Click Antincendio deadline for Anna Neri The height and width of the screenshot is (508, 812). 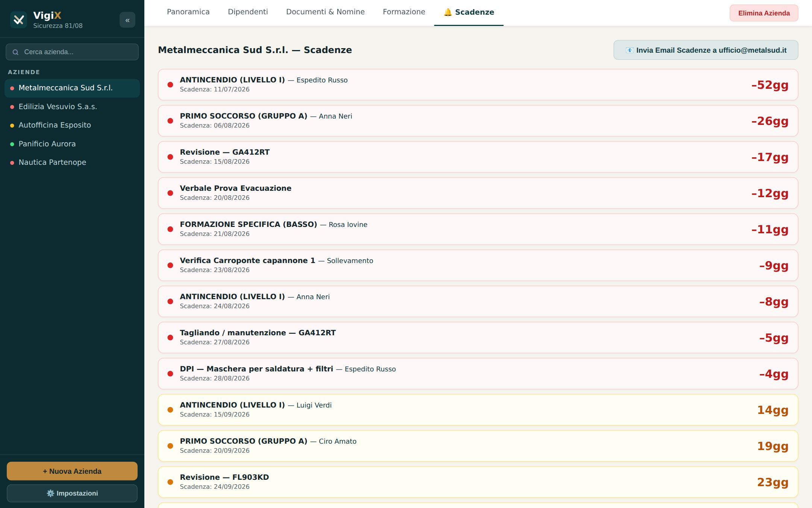[x=478, y=301]
